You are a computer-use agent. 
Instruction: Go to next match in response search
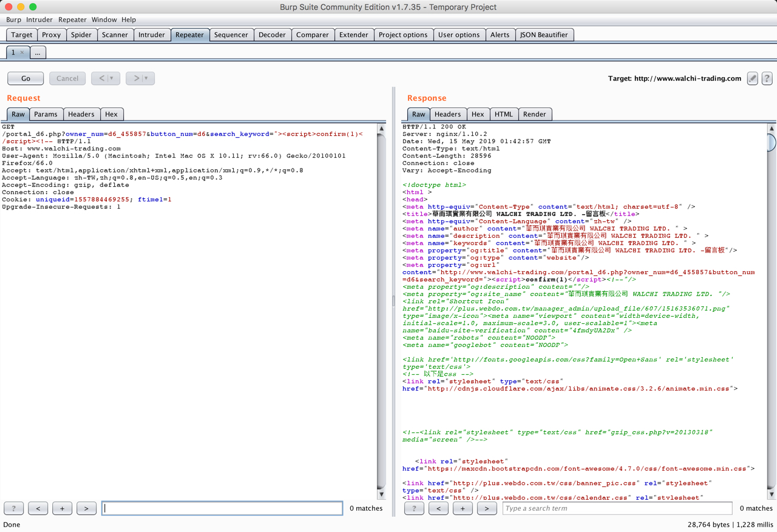pos(487,508)
